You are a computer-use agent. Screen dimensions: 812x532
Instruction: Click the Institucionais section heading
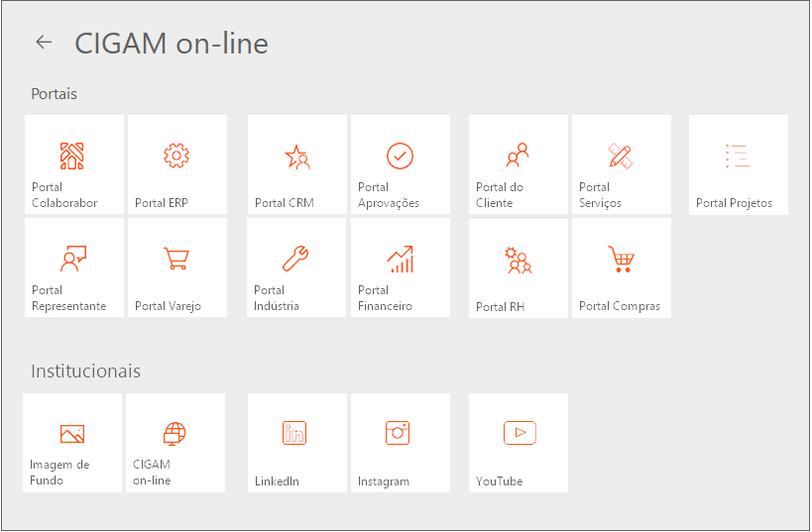tap(85, 372)
